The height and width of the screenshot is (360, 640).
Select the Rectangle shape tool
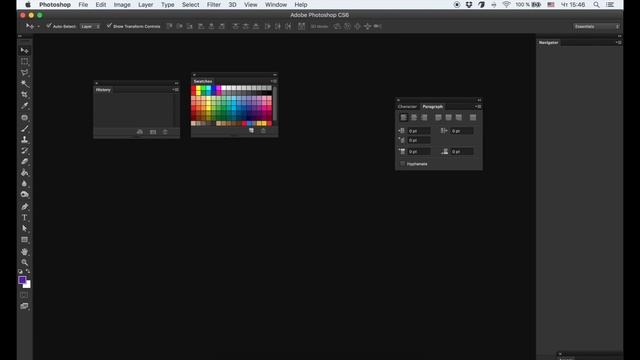(x=24, y=240)
